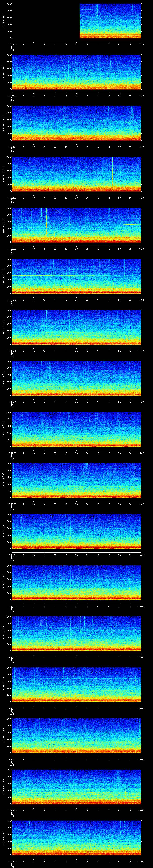Click the 17:14:00 start time label

pos(12,555)
